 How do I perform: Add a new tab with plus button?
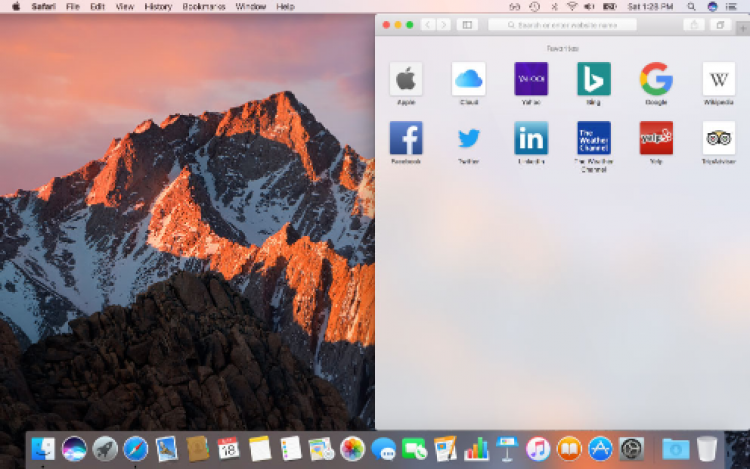(743, 29)
